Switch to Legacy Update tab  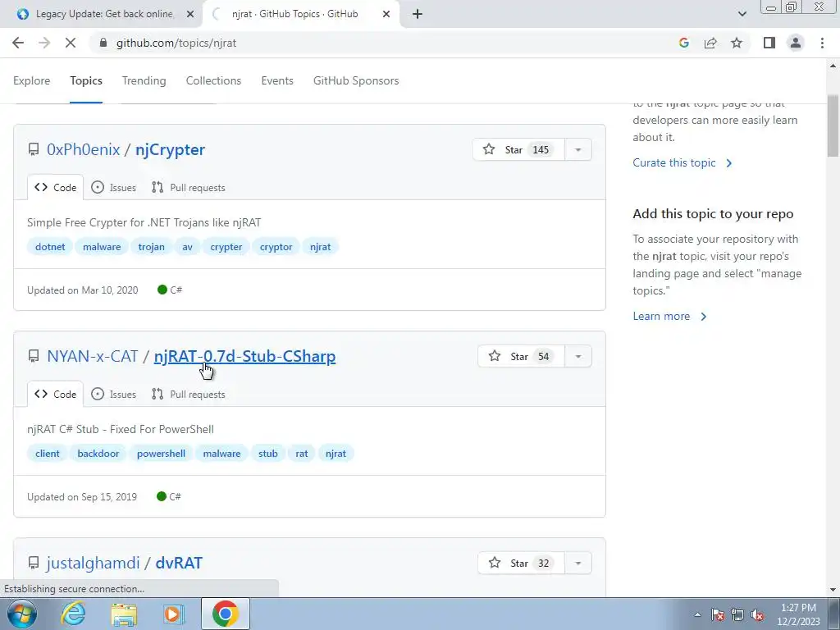(x=104, y=15)
